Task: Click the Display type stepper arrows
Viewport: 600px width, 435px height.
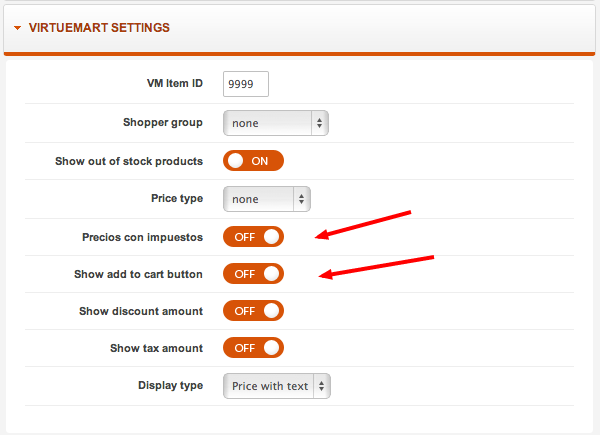Action: (321, 386)
